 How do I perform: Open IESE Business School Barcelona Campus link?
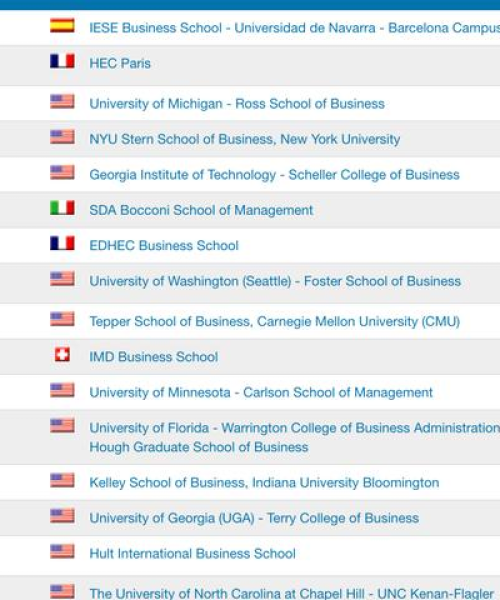point(295,28)
